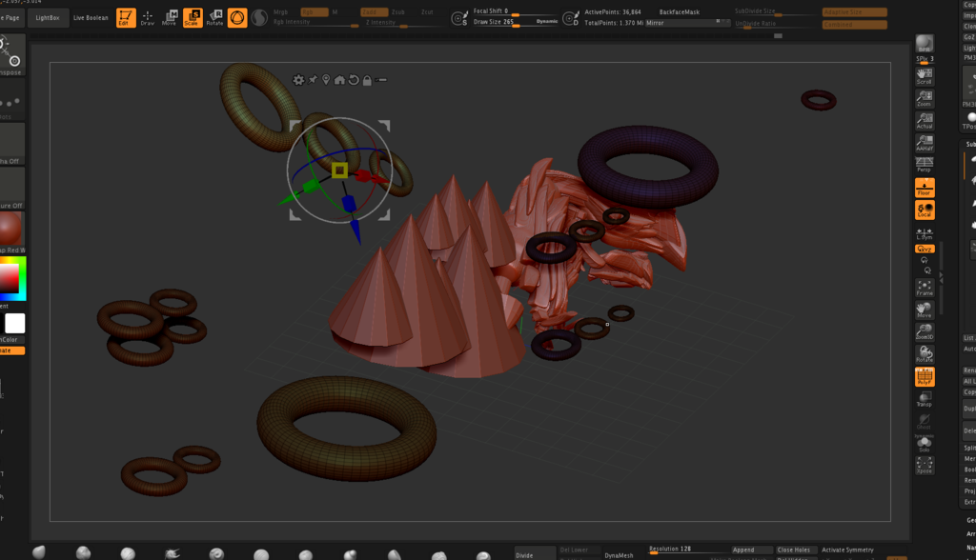The height and width of the screenshot is (560, 976).
Task: Select the white secondary color swatch
Action: [x=15, y=323]
